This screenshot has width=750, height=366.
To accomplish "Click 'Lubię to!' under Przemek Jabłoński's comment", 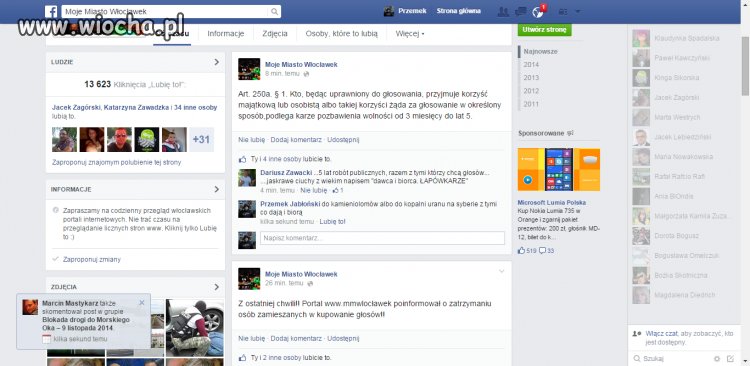I will click(332, 222).
